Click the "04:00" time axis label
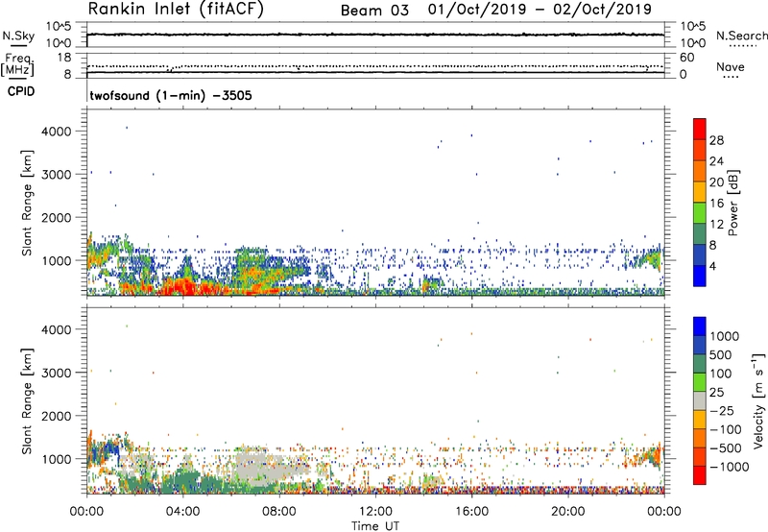 182,512
